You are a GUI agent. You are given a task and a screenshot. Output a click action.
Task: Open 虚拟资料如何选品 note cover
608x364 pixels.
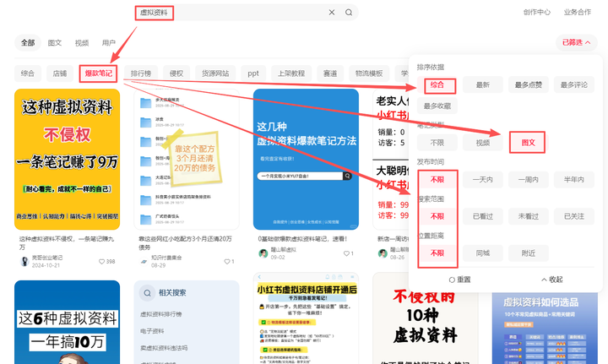click(x=545, y=329)
